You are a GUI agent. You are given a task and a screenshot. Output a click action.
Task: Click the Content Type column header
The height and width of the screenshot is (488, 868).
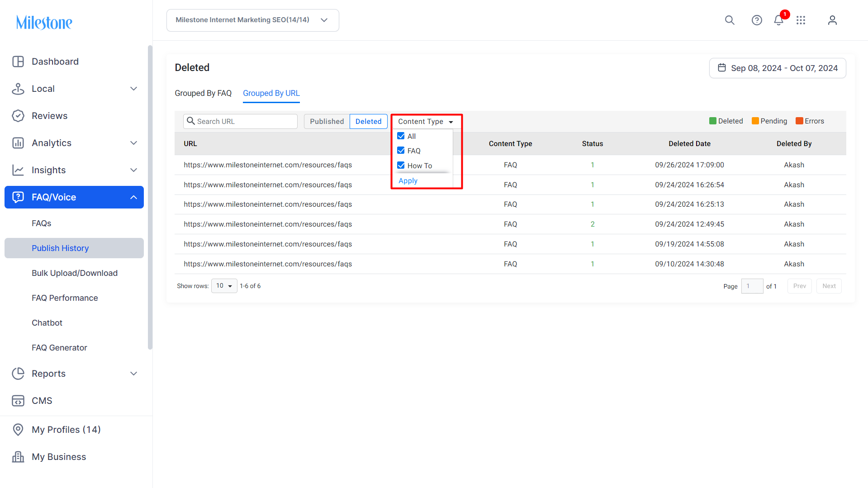pos(510,144)
